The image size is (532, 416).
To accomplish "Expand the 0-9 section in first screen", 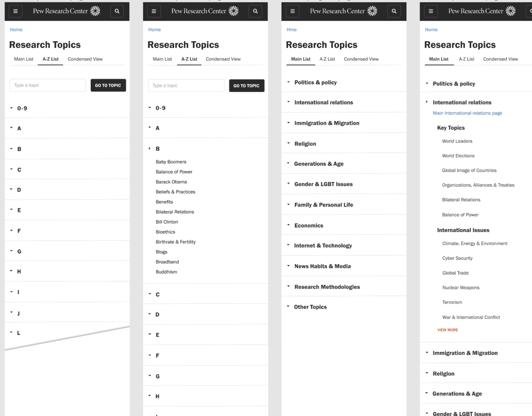I will (x=22, y=108).
